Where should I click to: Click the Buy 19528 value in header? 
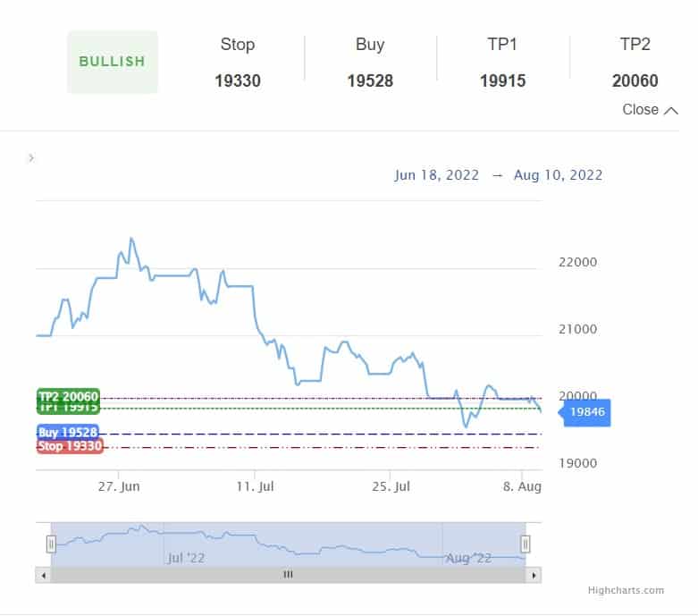(370, 80)
